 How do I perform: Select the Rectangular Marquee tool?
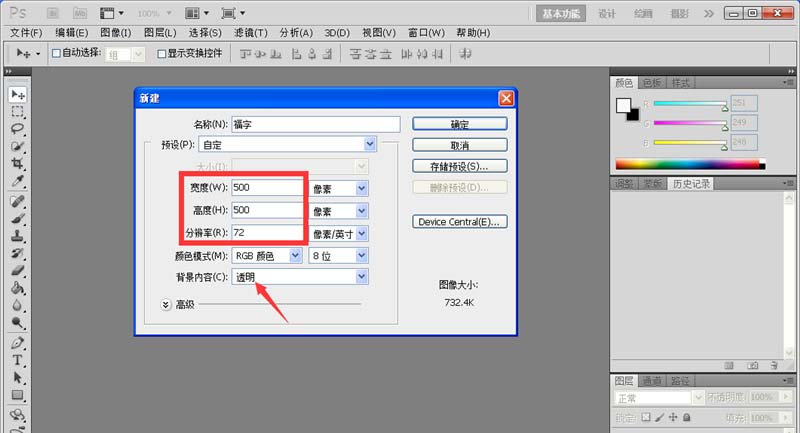click(17, 112)
